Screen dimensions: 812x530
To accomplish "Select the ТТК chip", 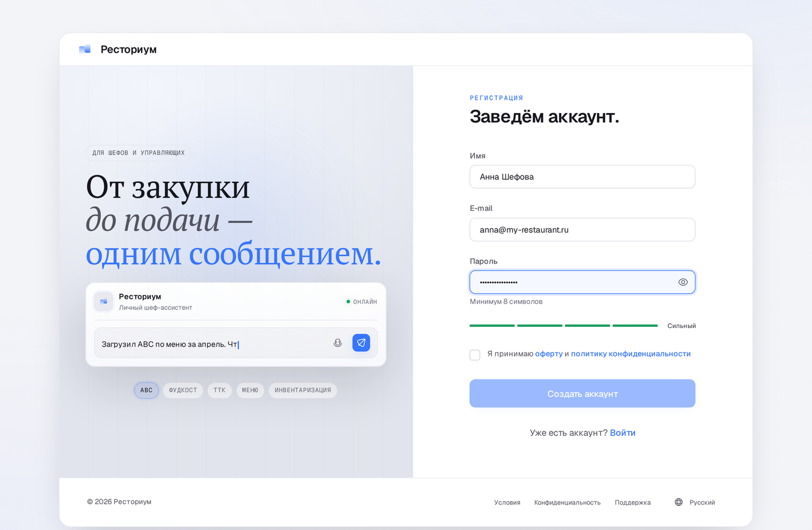I will (x=219, y=390).
